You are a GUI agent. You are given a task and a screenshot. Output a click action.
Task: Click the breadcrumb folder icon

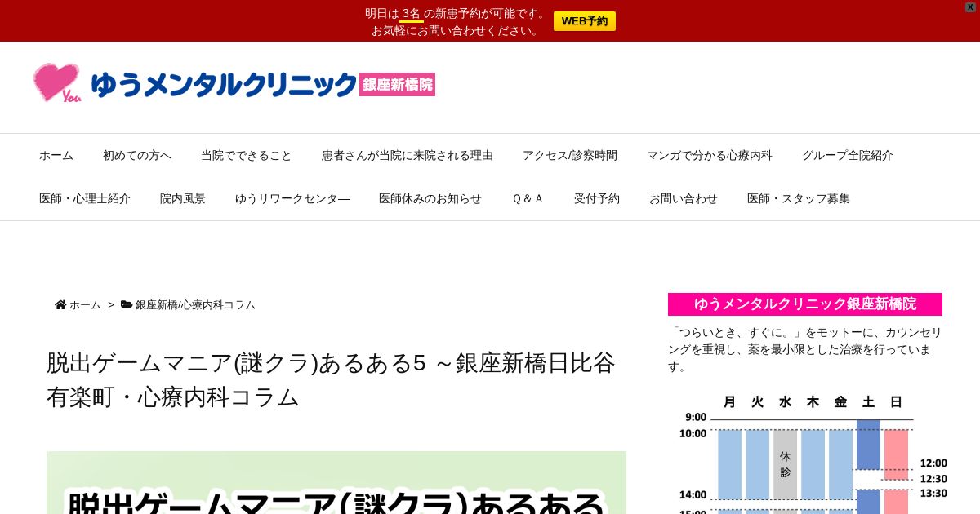point(127,304)
